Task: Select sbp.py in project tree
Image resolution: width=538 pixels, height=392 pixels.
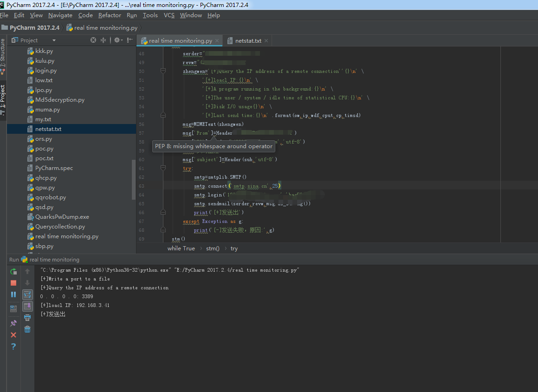Action: point(44,246)
